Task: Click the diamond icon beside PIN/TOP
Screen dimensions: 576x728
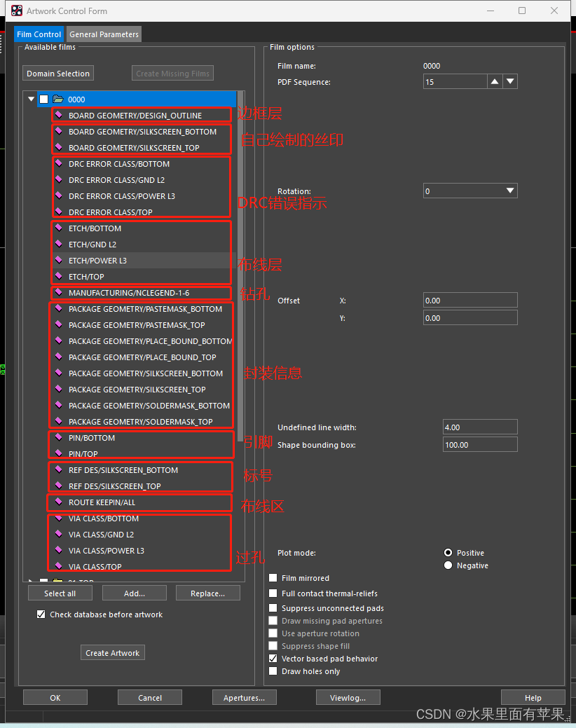Action: pos(60,453)
